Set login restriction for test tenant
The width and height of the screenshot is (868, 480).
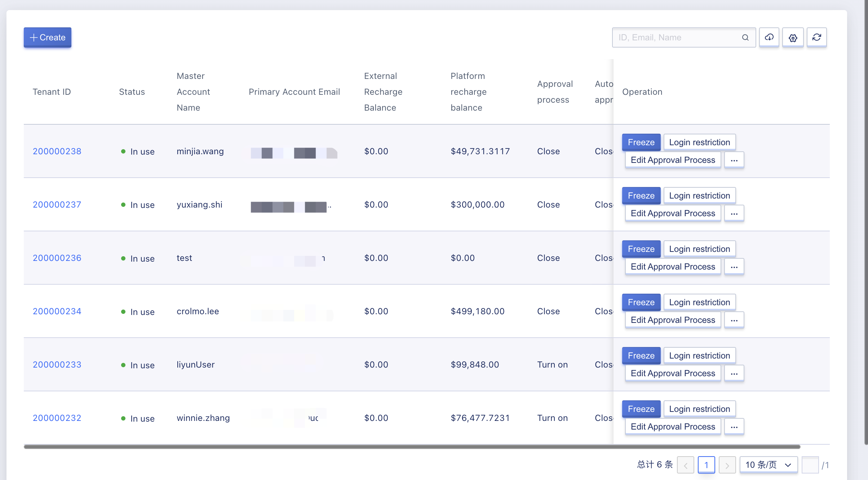pos(700,249)
